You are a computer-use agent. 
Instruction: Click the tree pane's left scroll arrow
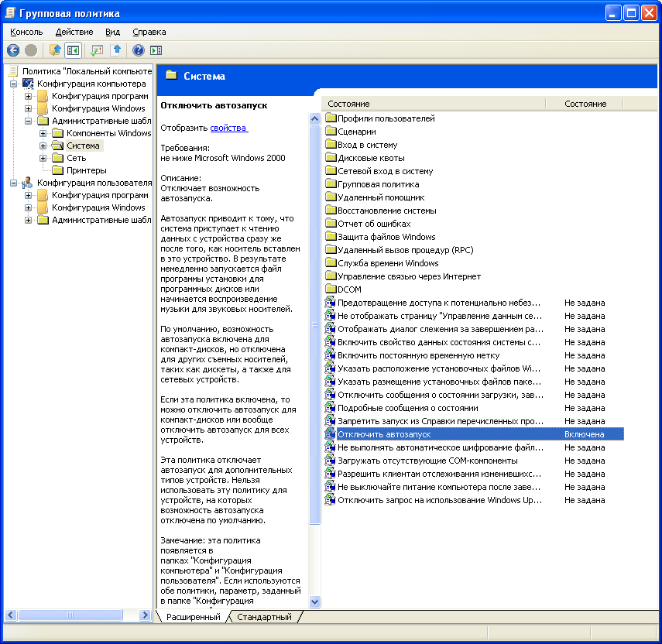[11, 615]
